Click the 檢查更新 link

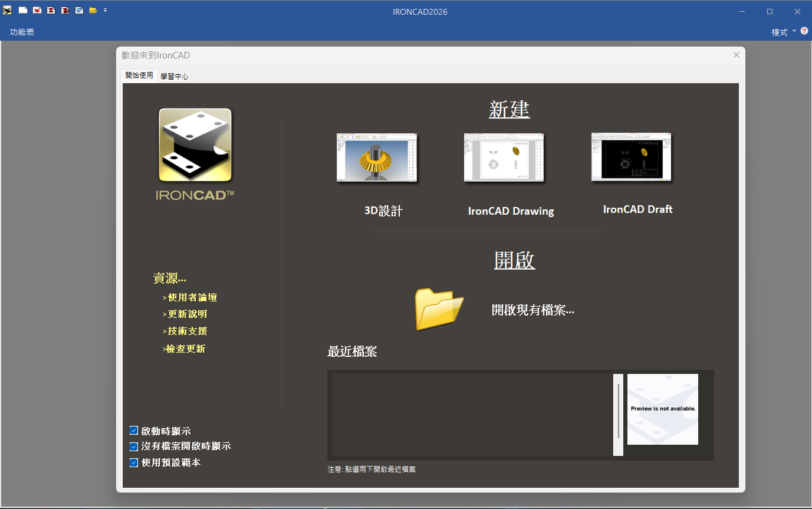pos(184,349)
